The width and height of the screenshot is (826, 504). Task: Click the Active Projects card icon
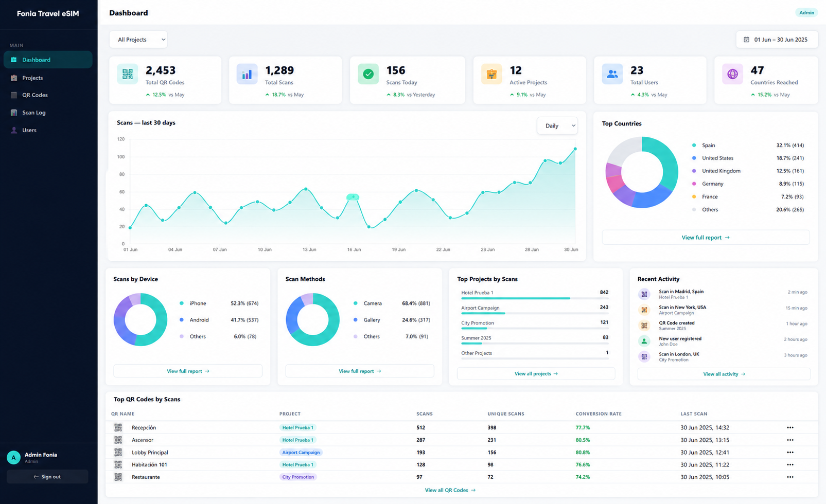pos(491,74)
